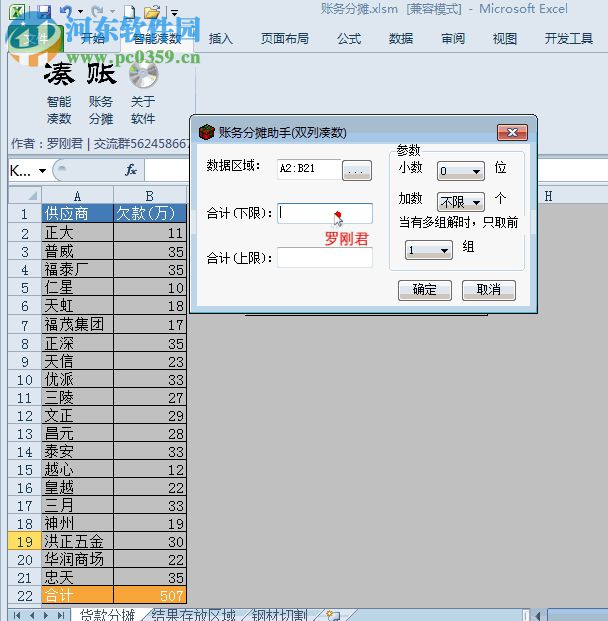Select column H header
The width and height of the screenshot is (608, 621).
(x=548, y=196)
